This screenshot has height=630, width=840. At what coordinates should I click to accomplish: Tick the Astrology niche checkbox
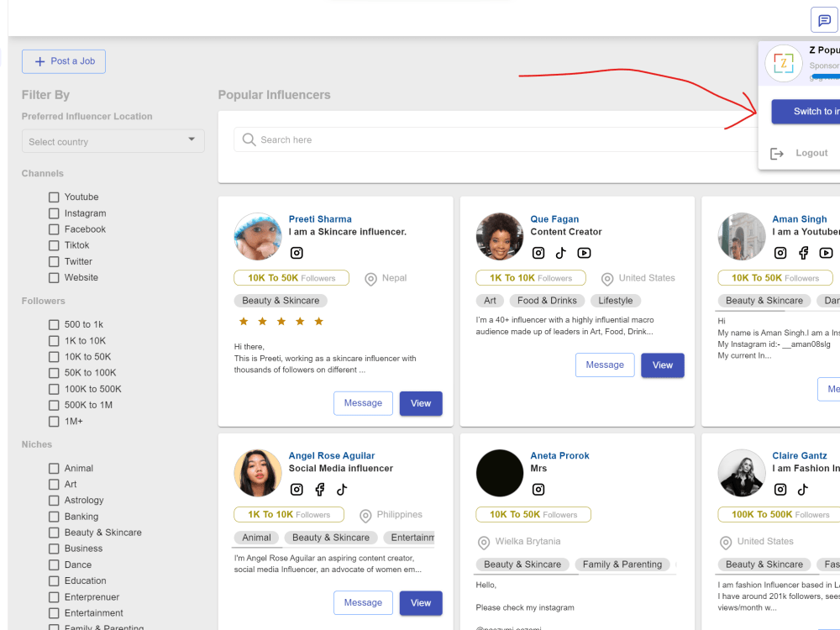[x=54, y=501]
